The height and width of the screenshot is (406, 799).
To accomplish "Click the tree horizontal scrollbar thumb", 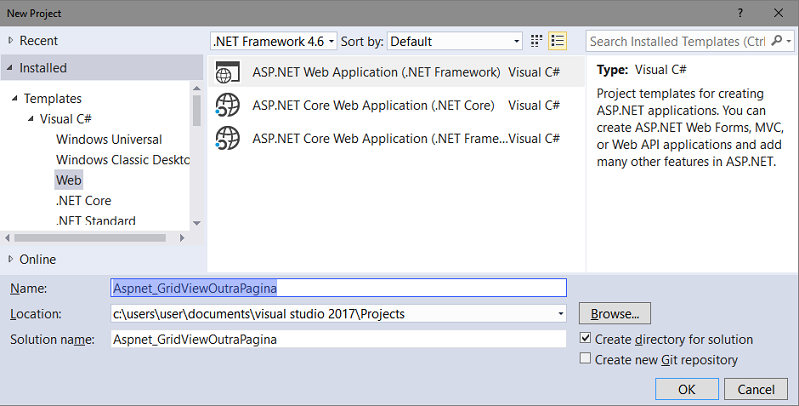I will click(90, 238).
